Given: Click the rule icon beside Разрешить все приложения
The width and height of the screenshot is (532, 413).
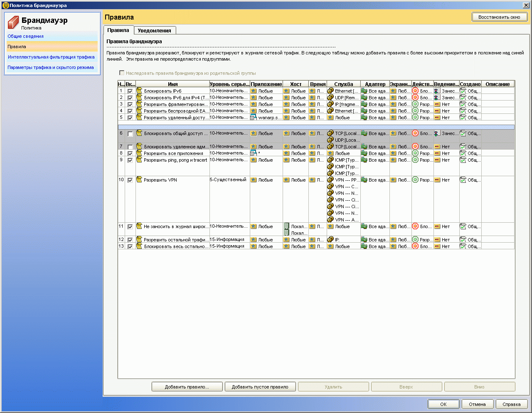Looking at the screenshot, I should 139,153.
